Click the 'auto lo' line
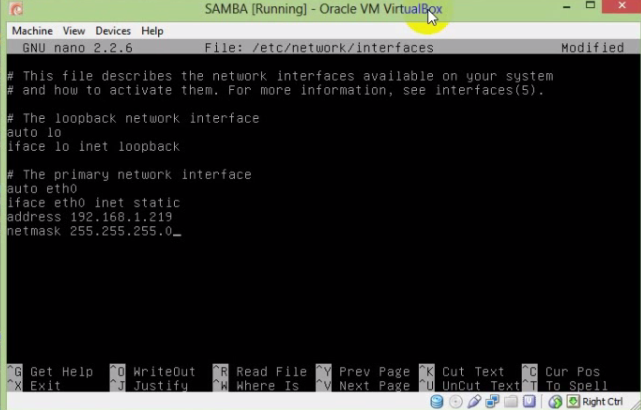641x410 pixels. 34,132
